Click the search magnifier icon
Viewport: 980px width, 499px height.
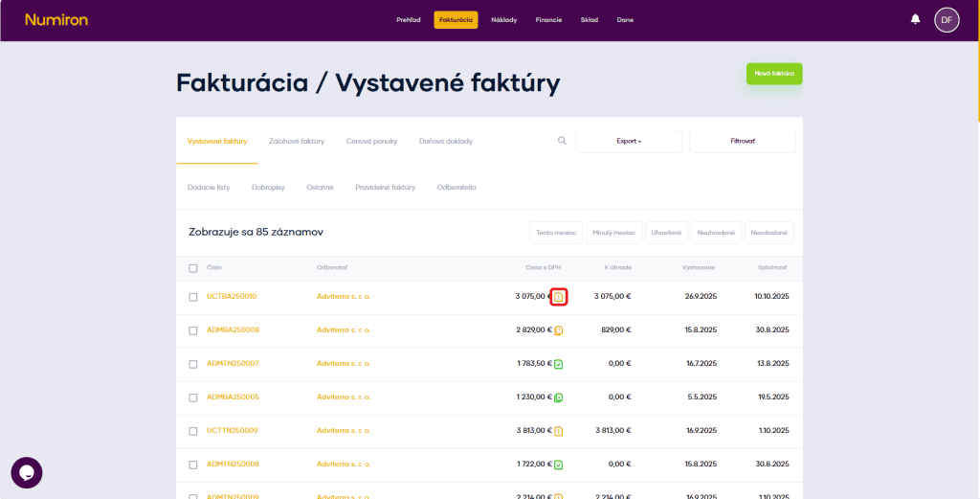coord(562,141)
